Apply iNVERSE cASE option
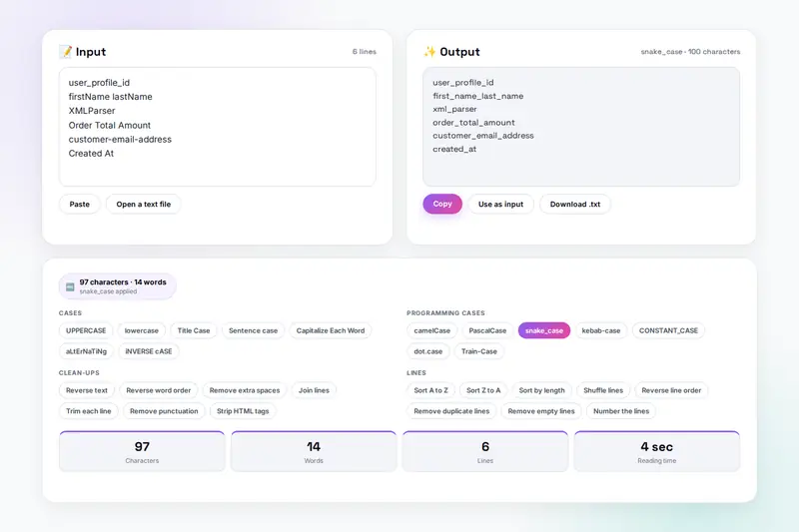 pyautogui.click(x=148, y=351)
